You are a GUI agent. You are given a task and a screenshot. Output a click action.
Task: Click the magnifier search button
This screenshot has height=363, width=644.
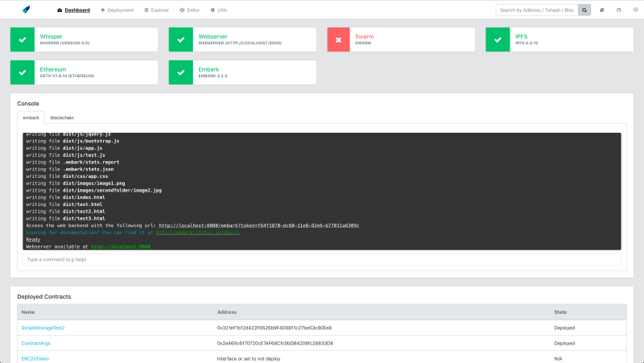pyautogui.click(x=584, y=10)
